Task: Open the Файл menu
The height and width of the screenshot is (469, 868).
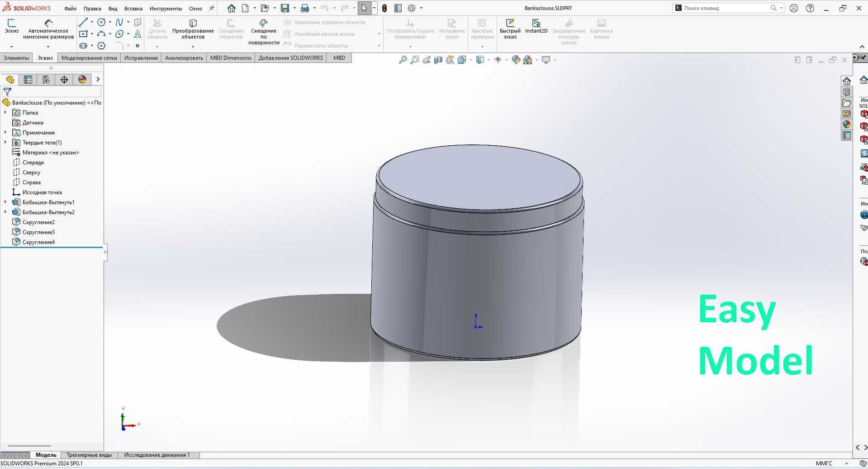Action: pos(70,9)
